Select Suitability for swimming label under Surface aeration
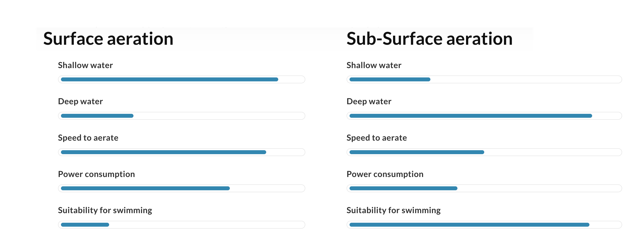 [105, 210]
